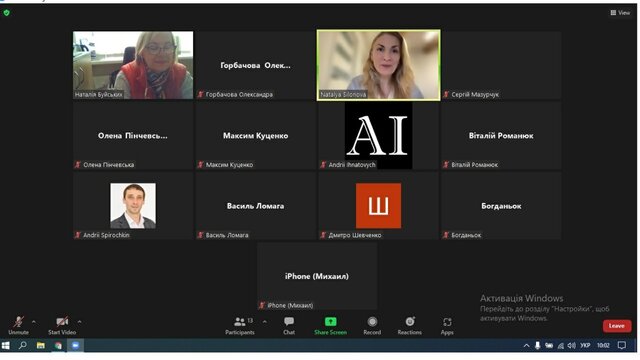The height and width of the screenshot is (360, 640).
Task: Click muted mic icon beside Максим Куценко label
Action: (200, 165)
